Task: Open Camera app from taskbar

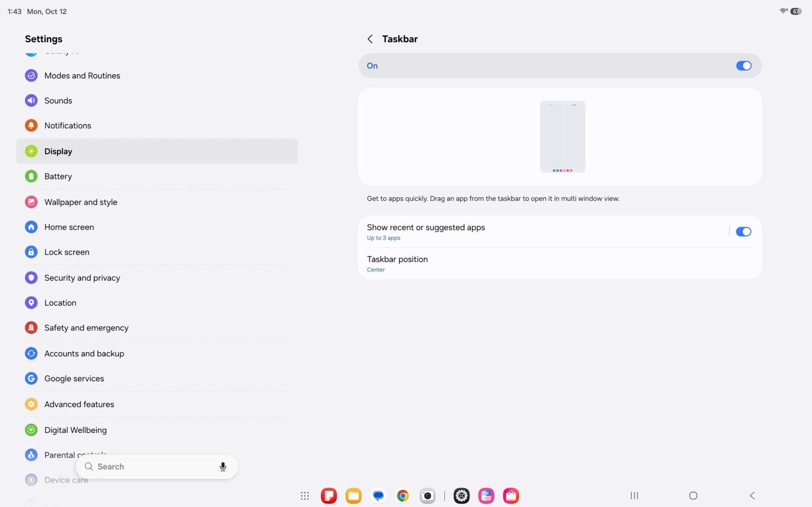Action: (428, 496)
